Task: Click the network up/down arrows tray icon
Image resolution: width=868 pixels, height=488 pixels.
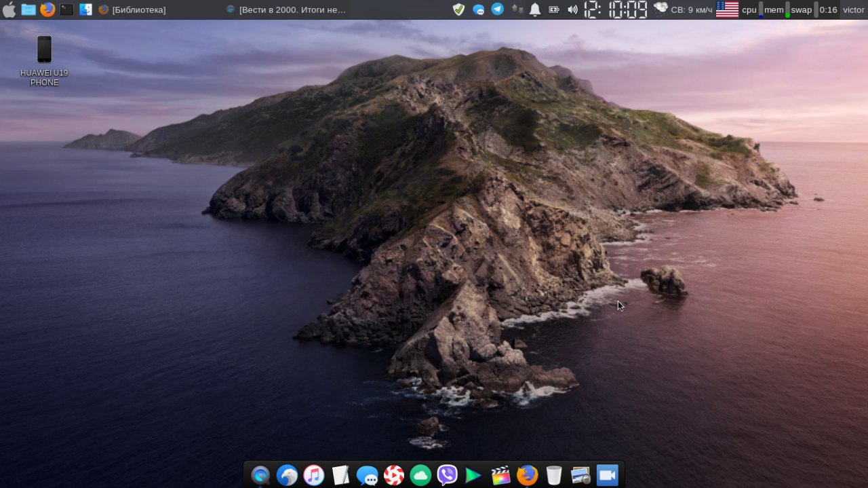Action: [x=517, y=10]
